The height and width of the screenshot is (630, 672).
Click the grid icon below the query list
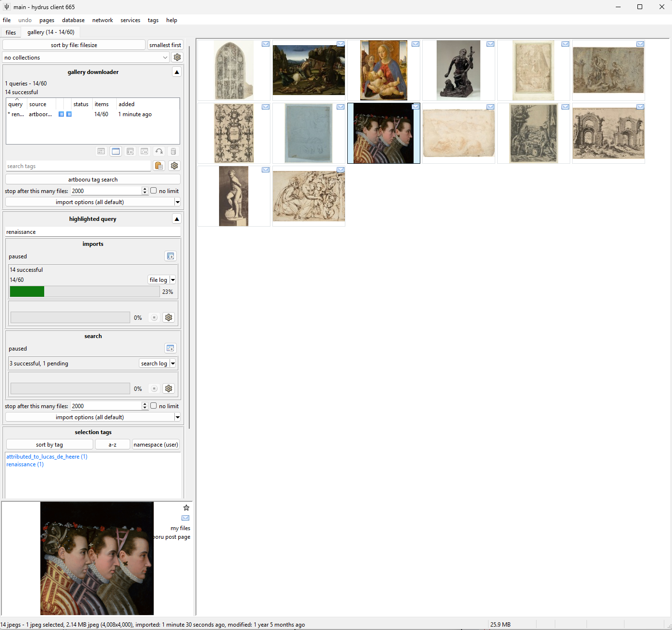(x=101, y=151)
